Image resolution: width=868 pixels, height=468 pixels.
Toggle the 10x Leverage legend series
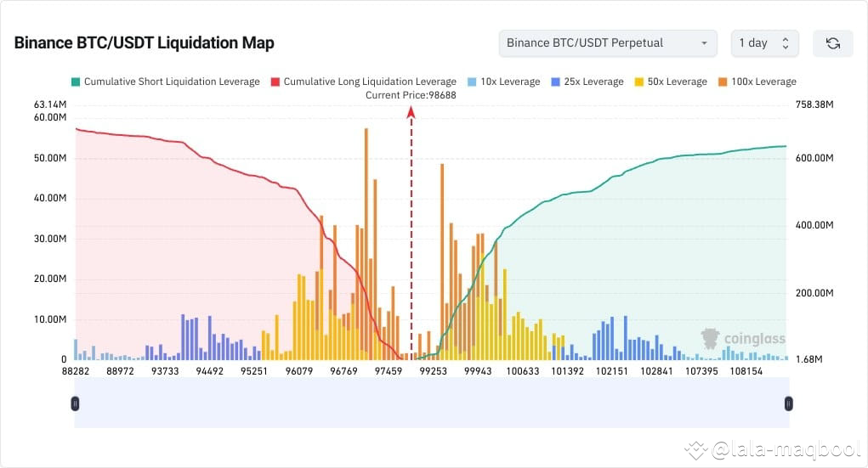[x=504, y=82]
